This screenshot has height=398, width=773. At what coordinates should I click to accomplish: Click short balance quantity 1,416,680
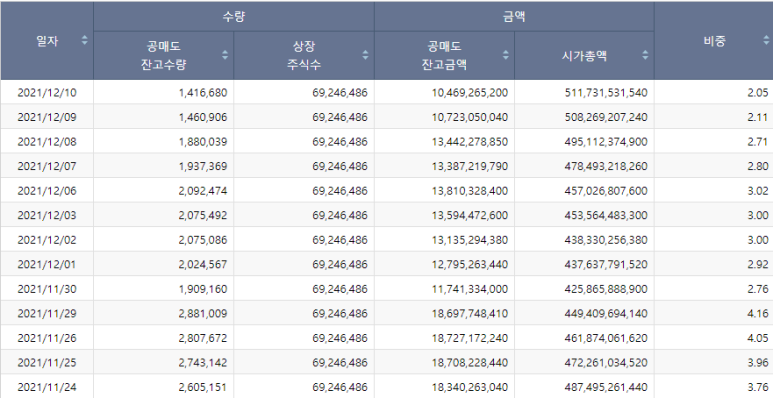tap(203, 93)
